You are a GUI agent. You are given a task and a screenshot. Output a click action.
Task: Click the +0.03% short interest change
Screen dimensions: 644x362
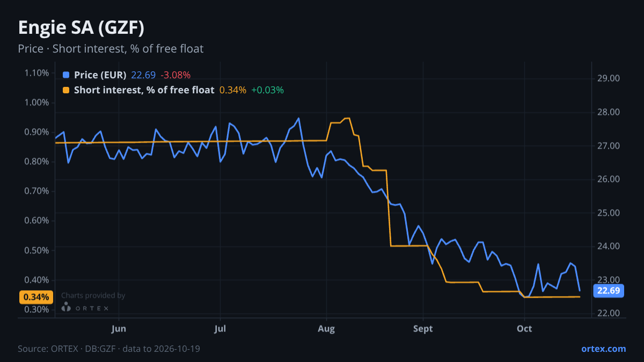[x=267, y=90]
